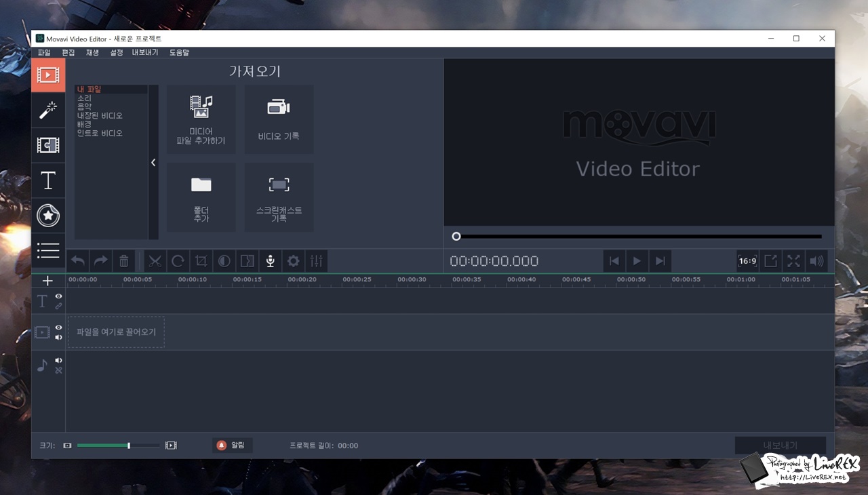This screenshot has height=495, width=868.
Task: Open the Import media tab in sidebar
Action: (x=48, y=75)
